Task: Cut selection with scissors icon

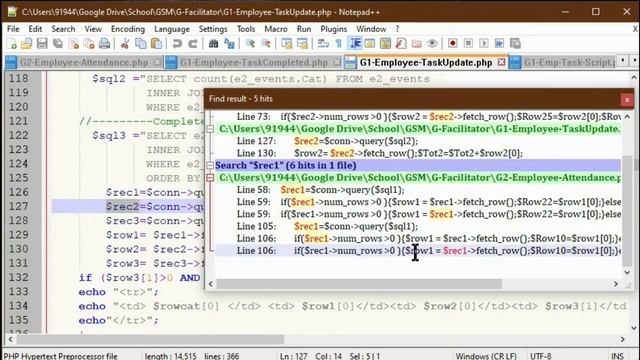Action: click(125, 44)
